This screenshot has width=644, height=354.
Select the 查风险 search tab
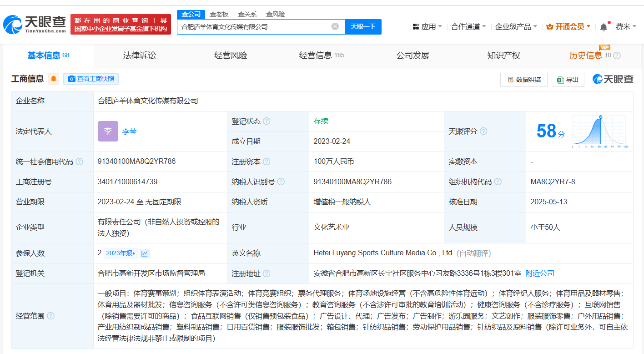click(x=275, y=14)
